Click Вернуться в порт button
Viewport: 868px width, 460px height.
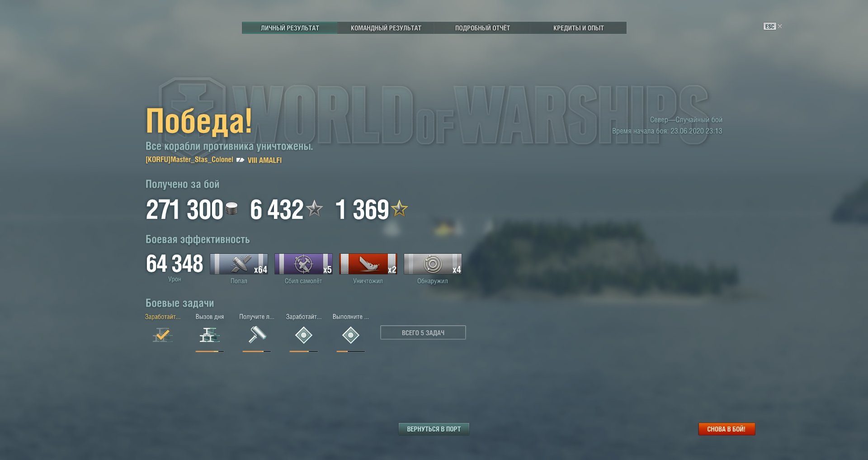pyautogui.click(x=434, y=429)
